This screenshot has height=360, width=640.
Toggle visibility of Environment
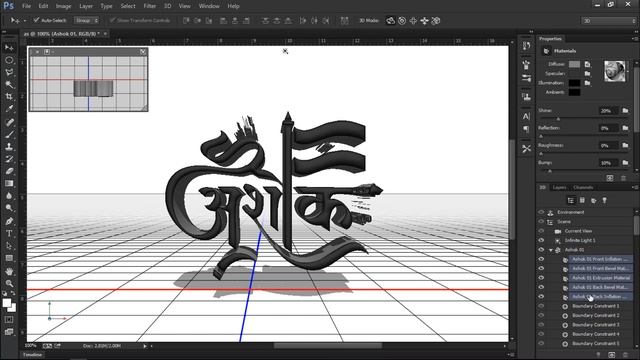[x=541, y=212]
